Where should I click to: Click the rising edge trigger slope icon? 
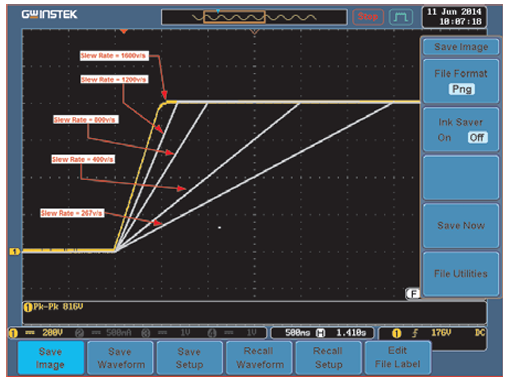pos(415,333)
